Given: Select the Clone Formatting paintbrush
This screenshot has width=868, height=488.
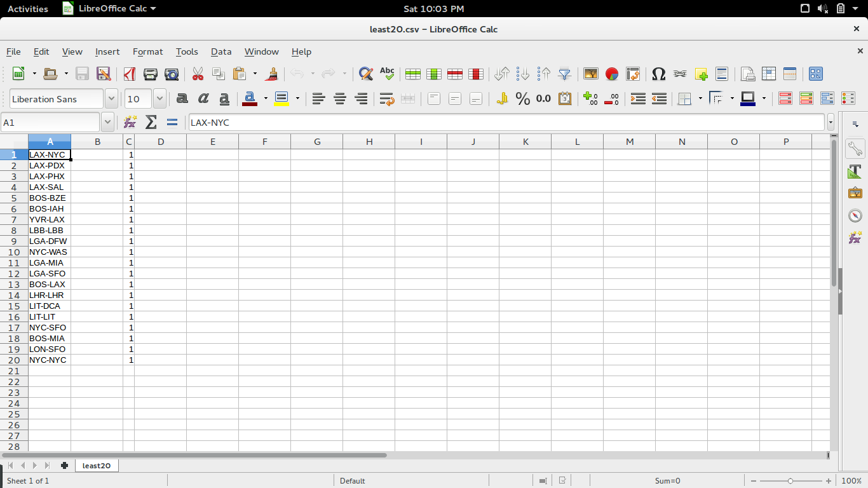Looking at the screenshot, I should (x=271, y=74).
